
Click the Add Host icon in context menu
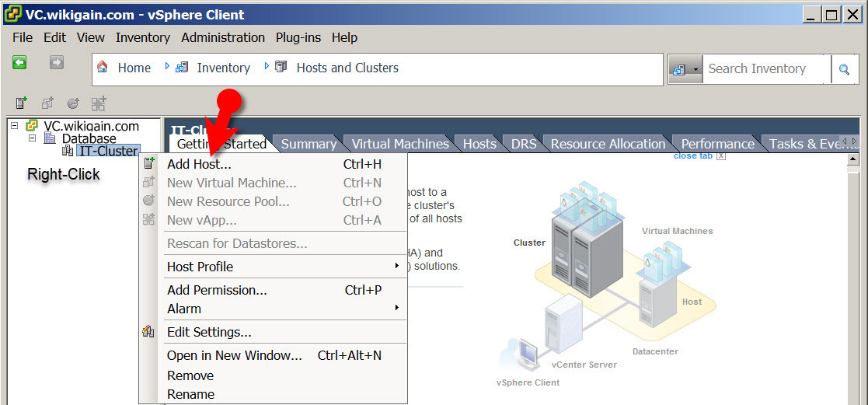(148, 163)
